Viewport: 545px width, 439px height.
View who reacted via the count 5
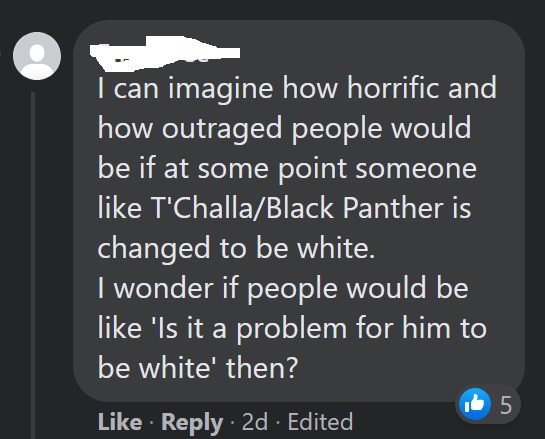pos(506,405)
